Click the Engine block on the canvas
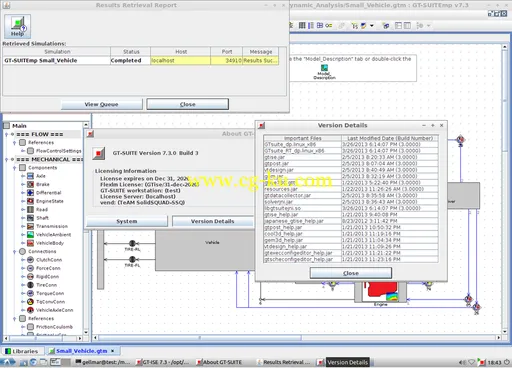 pos(380,292)
